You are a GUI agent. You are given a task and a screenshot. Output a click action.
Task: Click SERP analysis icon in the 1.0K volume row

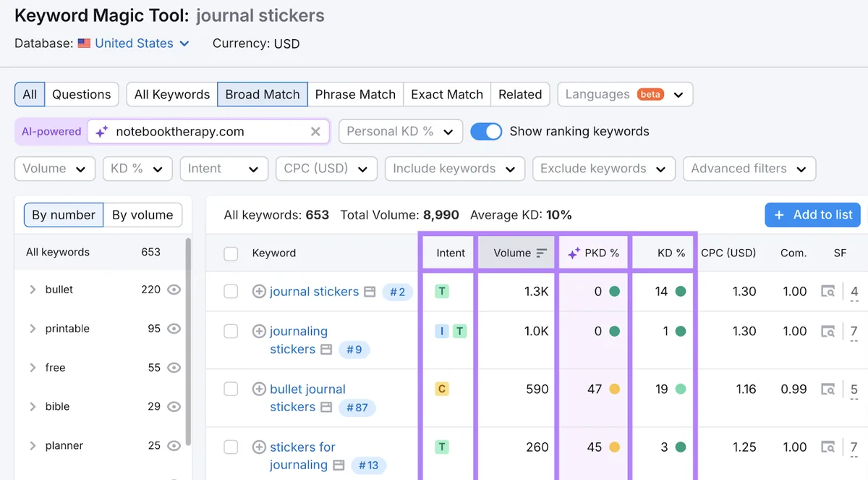(x=827, y=332)
